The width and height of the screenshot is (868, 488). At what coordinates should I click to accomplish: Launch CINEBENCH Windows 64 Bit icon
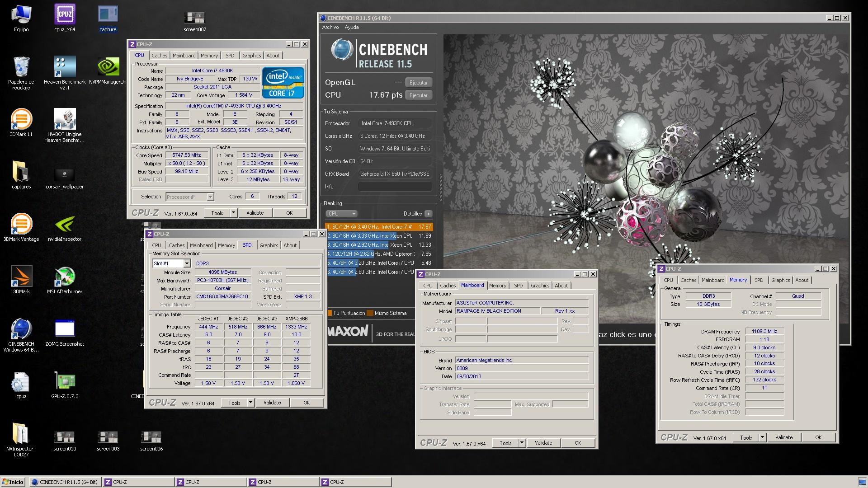21,335
